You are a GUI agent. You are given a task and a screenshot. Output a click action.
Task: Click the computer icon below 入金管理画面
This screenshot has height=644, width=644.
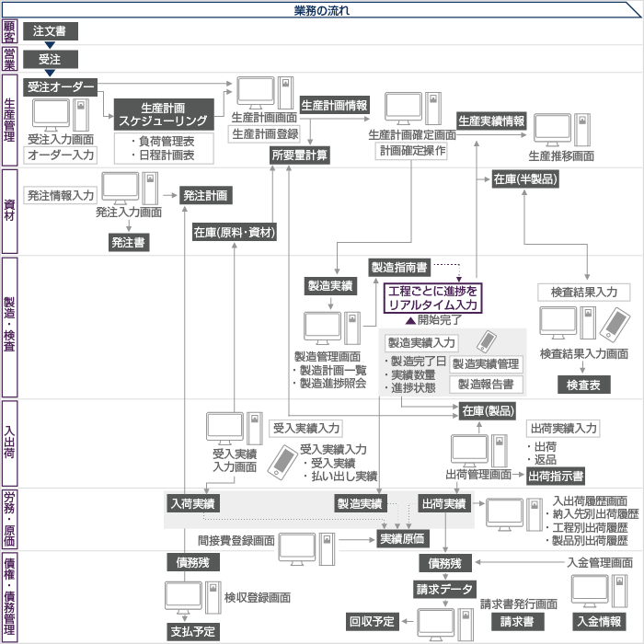pos(600,591)
